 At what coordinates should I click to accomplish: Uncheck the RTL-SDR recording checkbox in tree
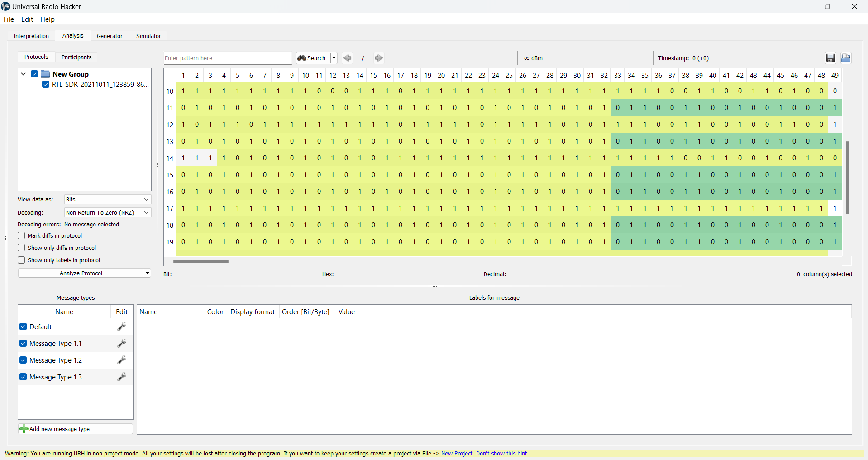pyautogui.click(x=46, y=85)
